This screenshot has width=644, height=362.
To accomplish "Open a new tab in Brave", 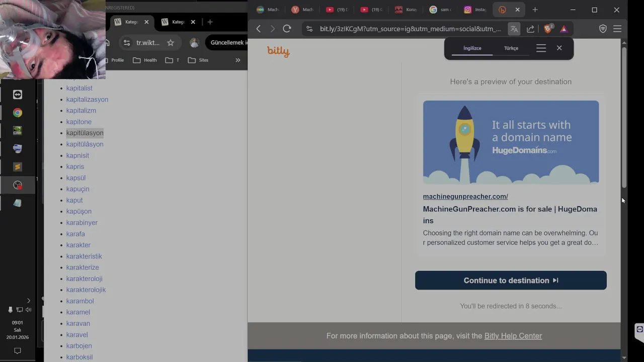I will point(535,10).
